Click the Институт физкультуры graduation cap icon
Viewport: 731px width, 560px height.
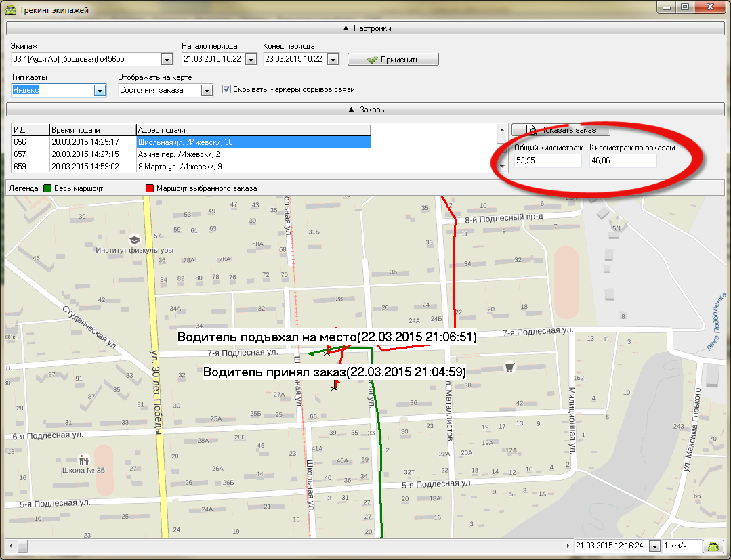[134, 240]
